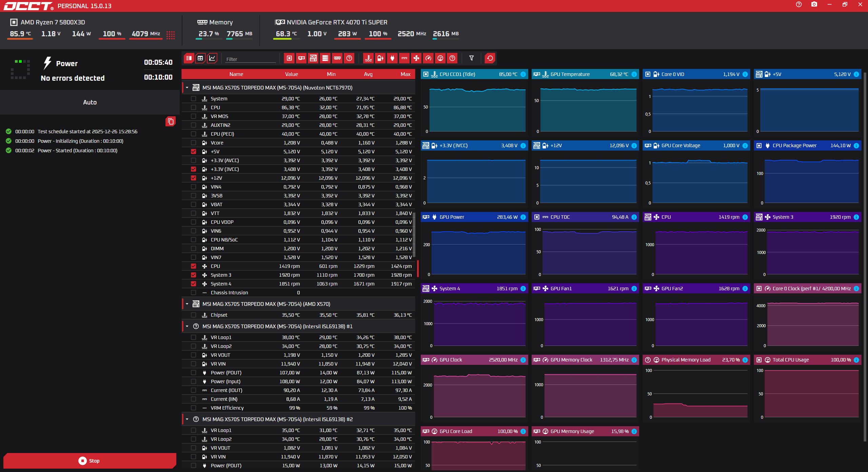Viewport: 868px width, 472px height.
Task: Collapse the Intersil ISL69138 #1 group
Action: (x=187, y=326)
